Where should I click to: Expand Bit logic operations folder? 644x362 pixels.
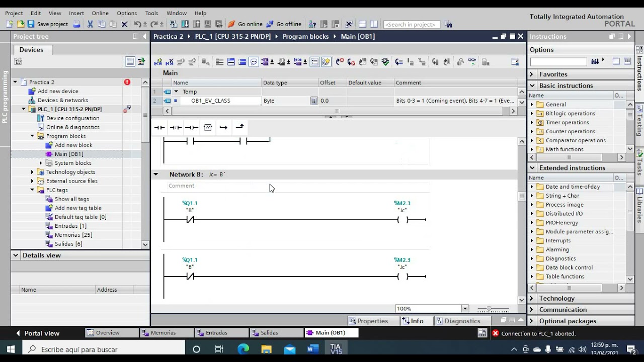point(532,114)
